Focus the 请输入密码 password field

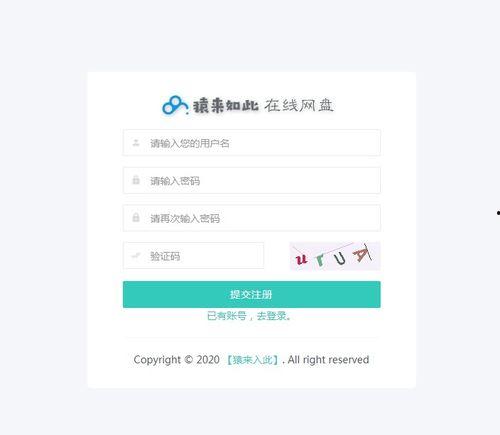tap(252, 181)
